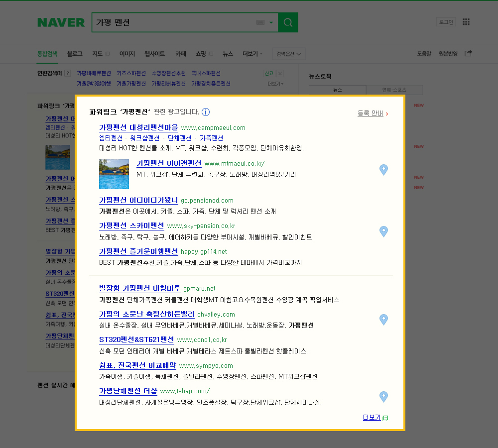Open 가평의 소문난 축령산히든밸리 link
498x448 pixels.
tap(146, 314)
